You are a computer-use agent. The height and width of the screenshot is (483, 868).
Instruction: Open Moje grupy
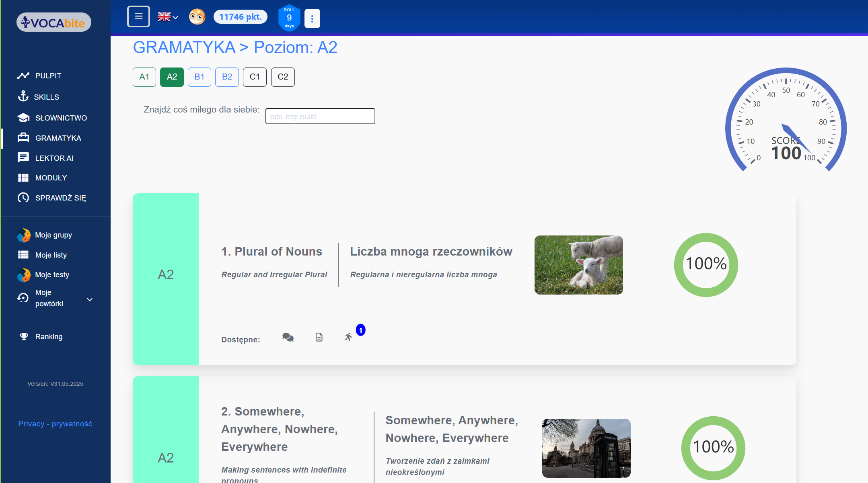tap(53, 235)
